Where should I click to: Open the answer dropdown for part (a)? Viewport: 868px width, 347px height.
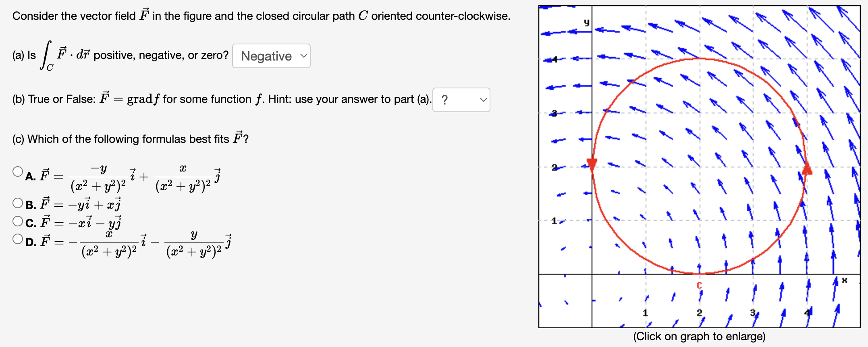tap(271, 56)
